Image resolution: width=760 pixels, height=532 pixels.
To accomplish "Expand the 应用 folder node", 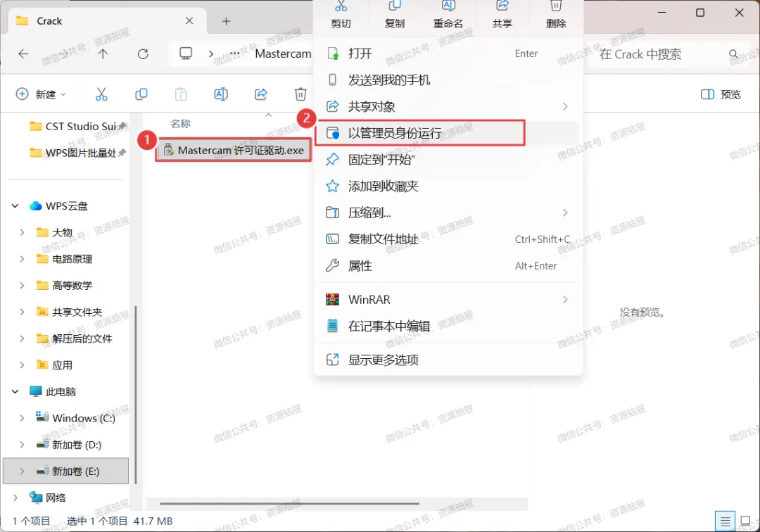I will tap(22, 365).
